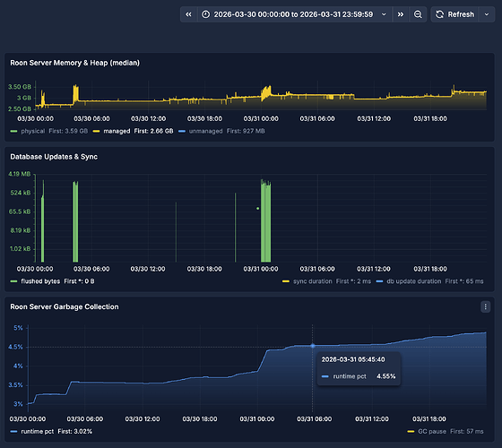Click the Roon Server Garbage Collection title
This screenshot has height=448, width=502.
pyautogui.click(x=65, y=306)
